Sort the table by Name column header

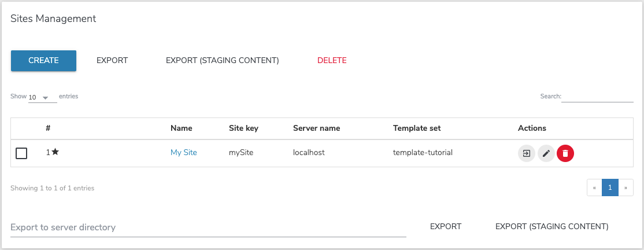pos(181,128)
